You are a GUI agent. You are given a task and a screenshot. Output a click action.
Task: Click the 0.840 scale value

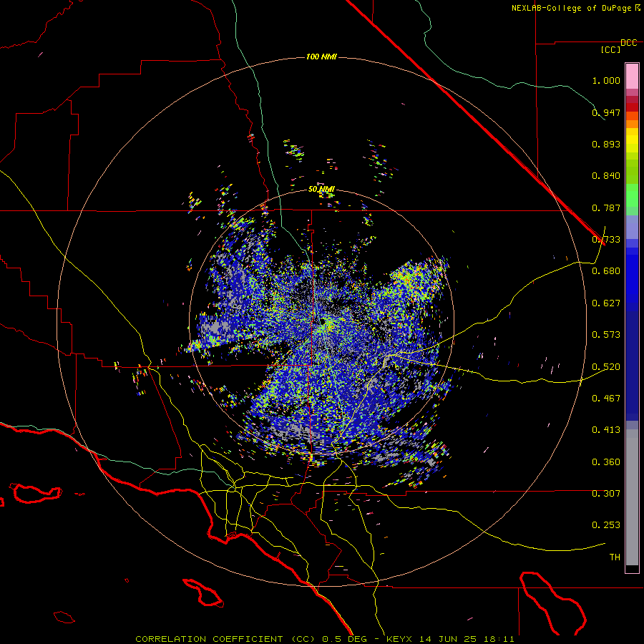point(606,176)
